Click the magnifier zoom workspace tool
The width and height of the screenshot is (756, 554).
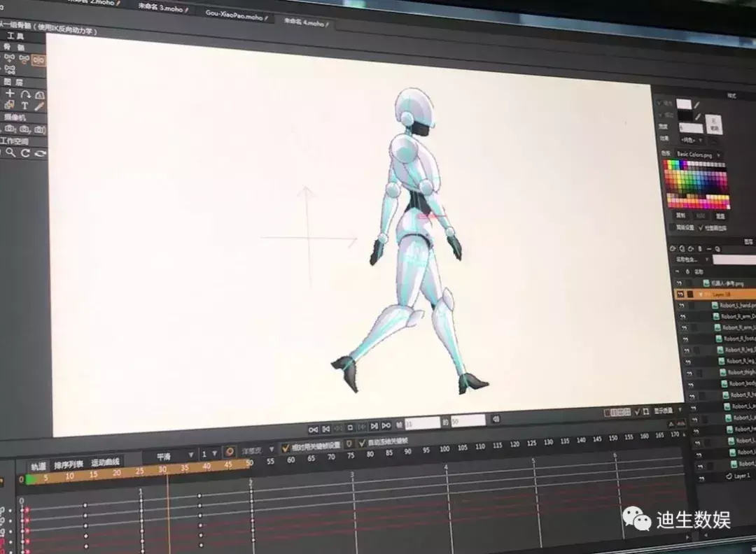pos(10,152)
